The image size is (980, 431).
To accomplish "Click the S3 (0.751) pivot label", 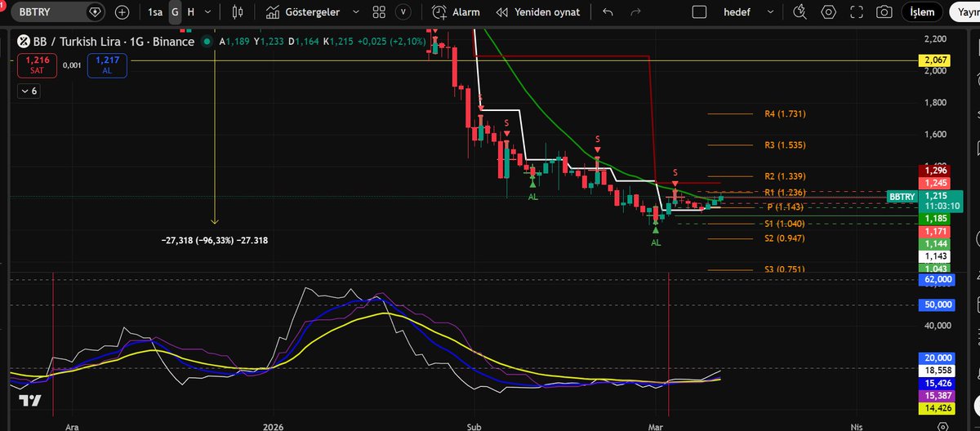I will (x=785, y=269).
